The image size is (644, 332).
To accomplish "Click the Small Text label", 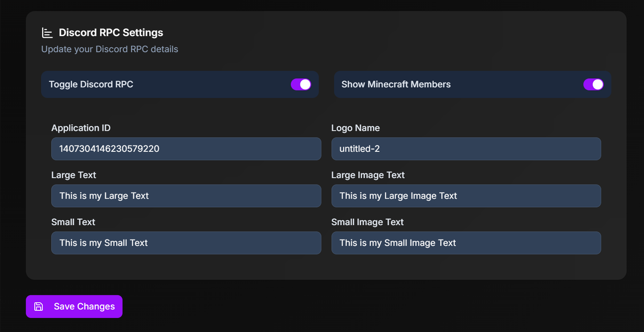I will (73, 222).
